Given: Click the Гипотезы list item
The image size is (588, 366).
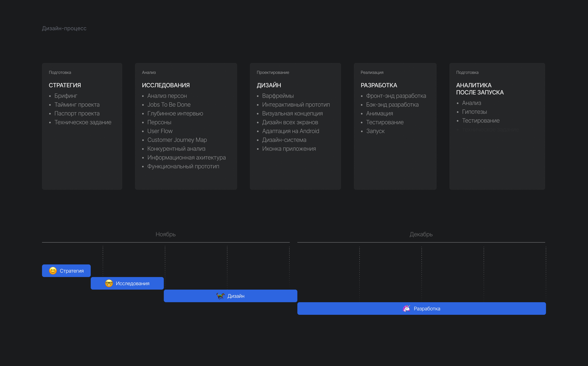Looking at the screenshot, I should 474,112.
